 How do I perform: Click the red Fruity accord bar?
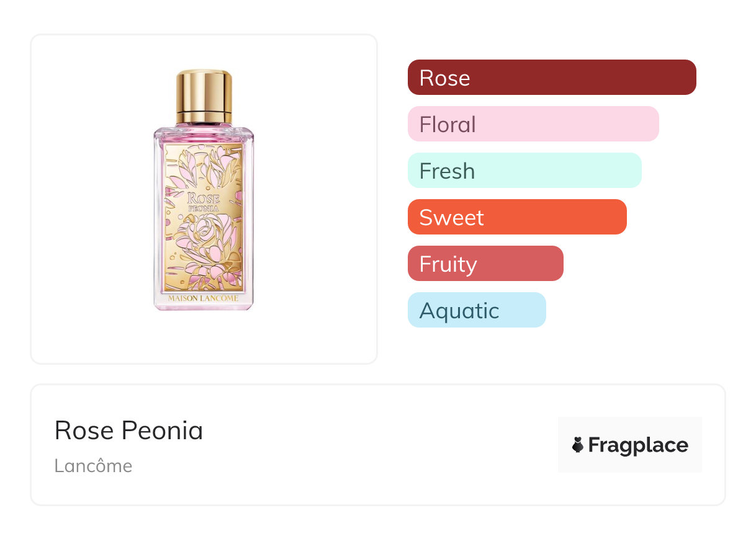pyautogui.click(x=485, y=264)
